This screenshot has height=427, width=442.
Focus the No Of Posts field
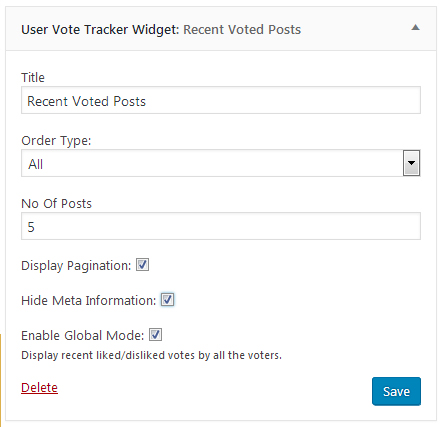(221, 226)
